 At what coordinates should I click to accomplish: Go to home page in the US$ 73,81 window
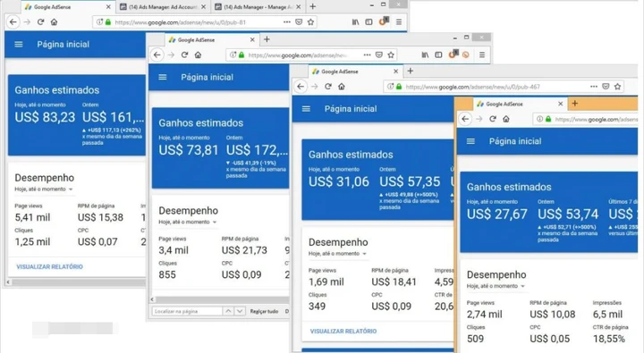pos(198,55)
